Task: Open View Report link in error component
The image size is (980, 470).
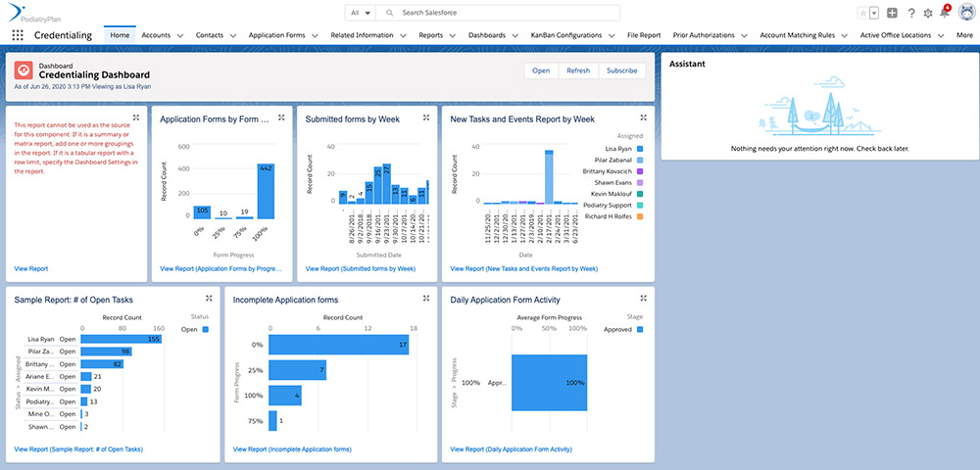Action: (x=30, y=269)
